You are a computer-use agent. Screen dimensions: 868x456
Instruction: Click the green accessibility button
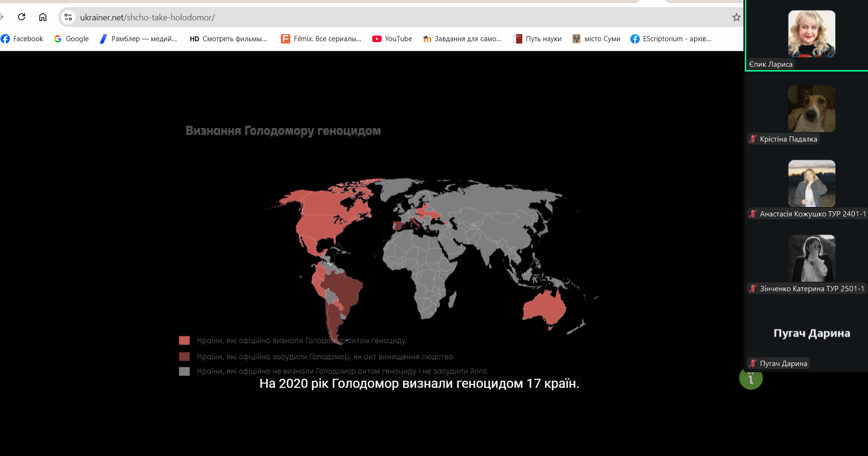(x=751, y=378)
